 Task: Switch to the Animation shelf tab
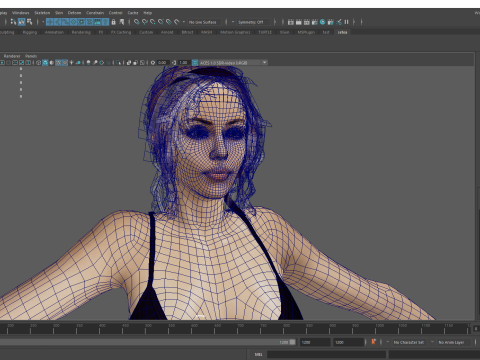click(x=54, y=32)
